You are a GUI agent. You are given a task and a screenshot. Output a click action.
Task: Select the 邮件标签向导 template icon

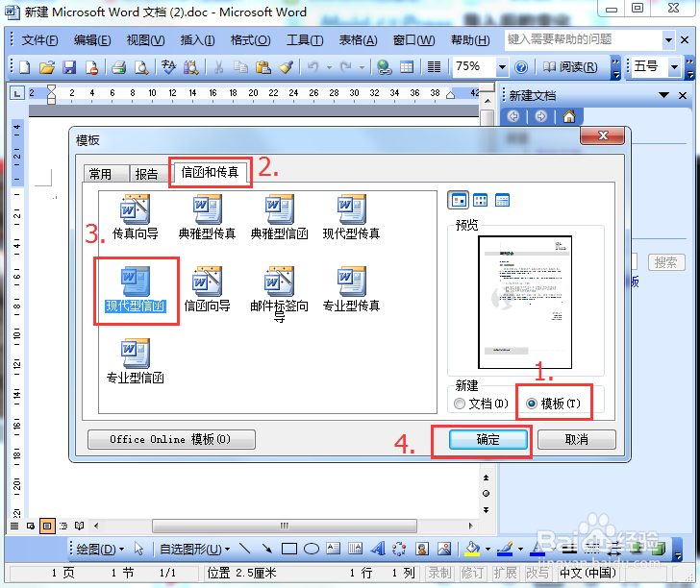click(x=280, y=282)
